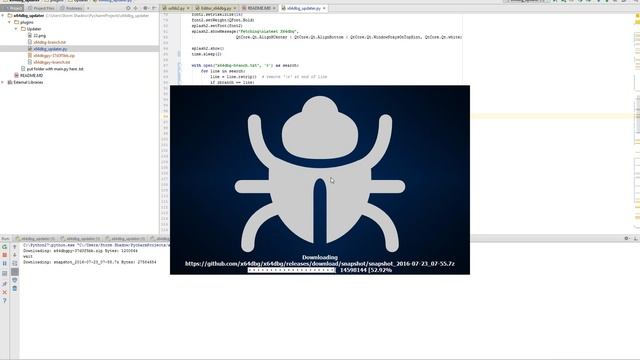This screenshot has height=360, width=640.
Task: Restore layout icon in the Run panel left toolbar
Action: point(4,273)
